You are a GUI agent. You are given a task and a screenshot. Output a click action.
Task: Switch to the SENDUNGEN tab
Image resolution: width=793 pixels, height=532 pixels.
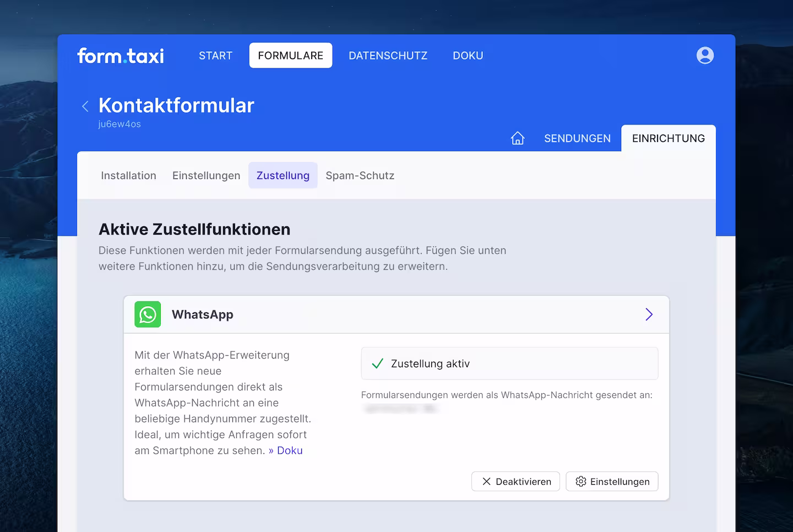coord(577,138)
